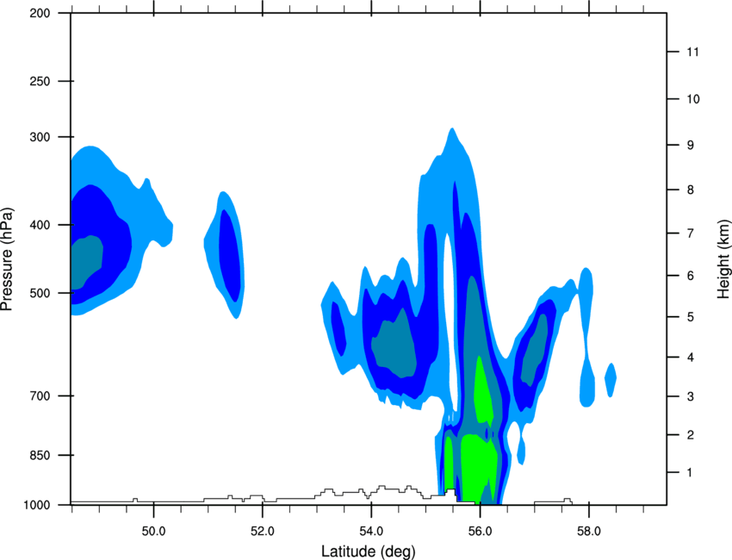
Task: Click the 'Height (km)' axis title
Action: (723, 258)
